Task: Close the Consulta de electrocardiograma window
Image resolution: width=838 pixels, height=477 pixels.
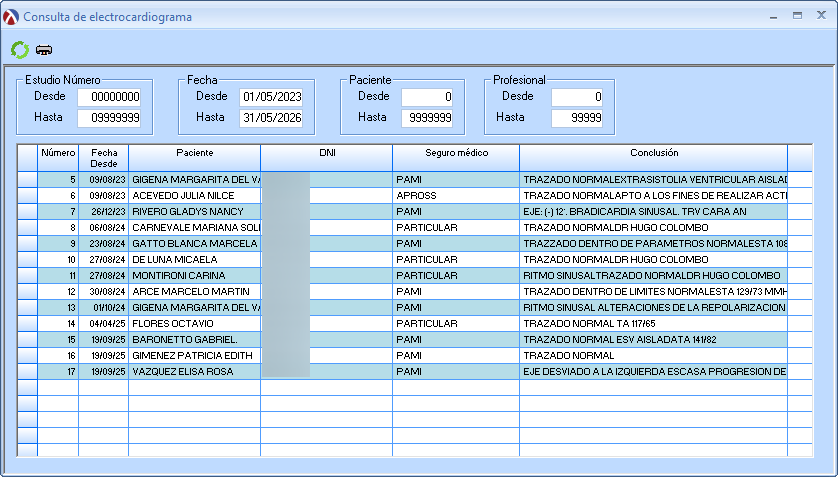Action: tap(821, 15)
